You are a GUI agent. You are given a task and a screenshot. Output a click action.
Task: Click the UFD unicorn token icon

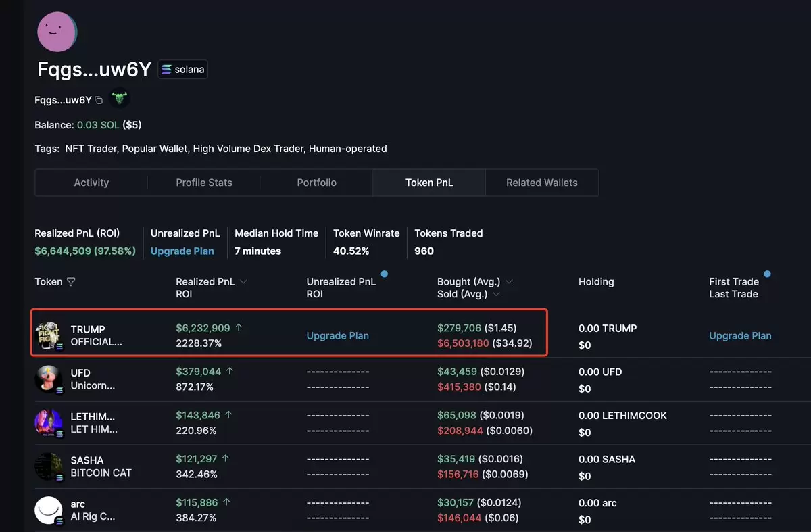(x=49, y=379)
